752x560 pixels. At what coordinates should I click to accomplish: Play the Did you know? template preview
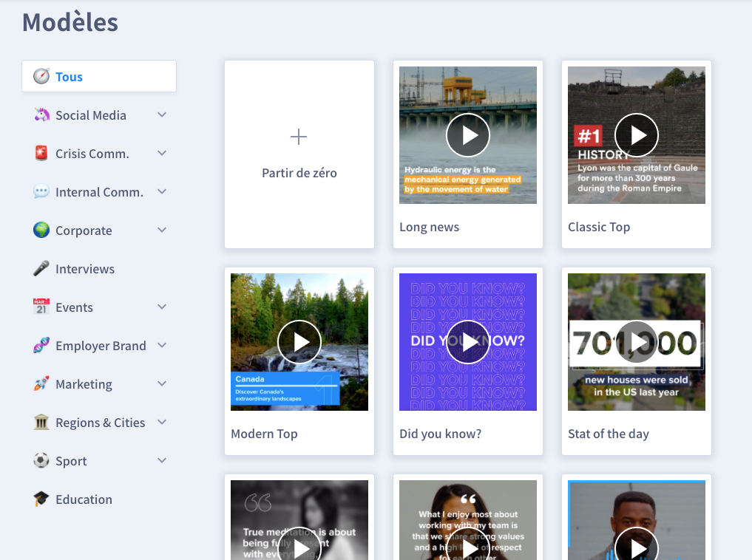point(468,342)
